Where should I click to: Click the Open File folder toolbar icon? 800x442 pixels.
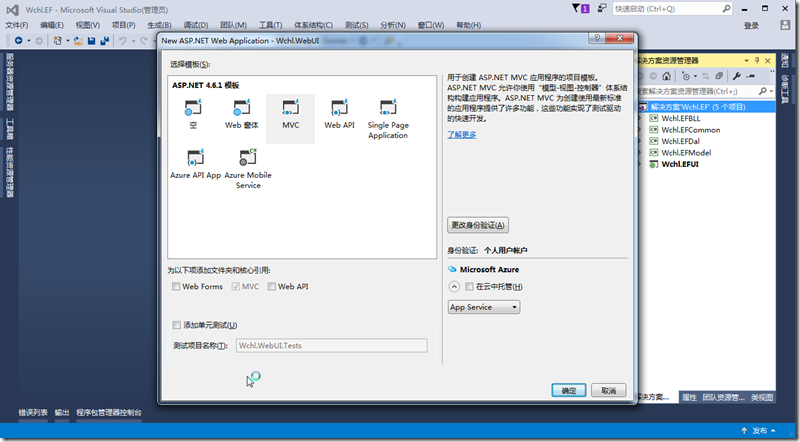point(78,40)
